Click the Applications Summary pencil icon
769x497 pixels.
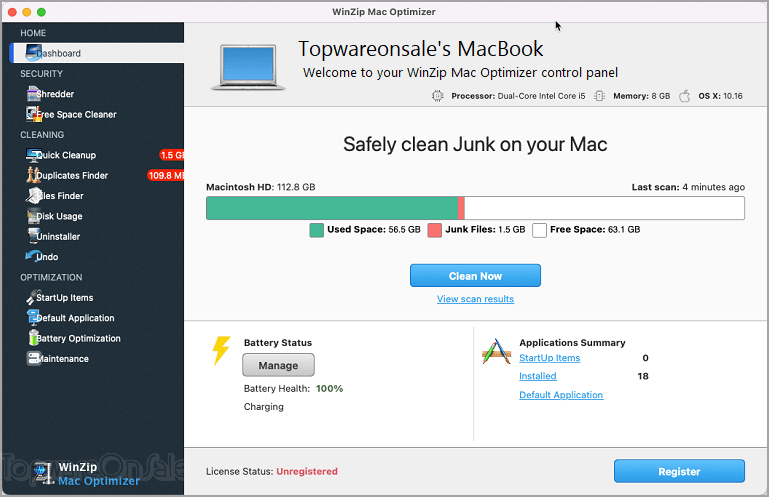[496, 351]
